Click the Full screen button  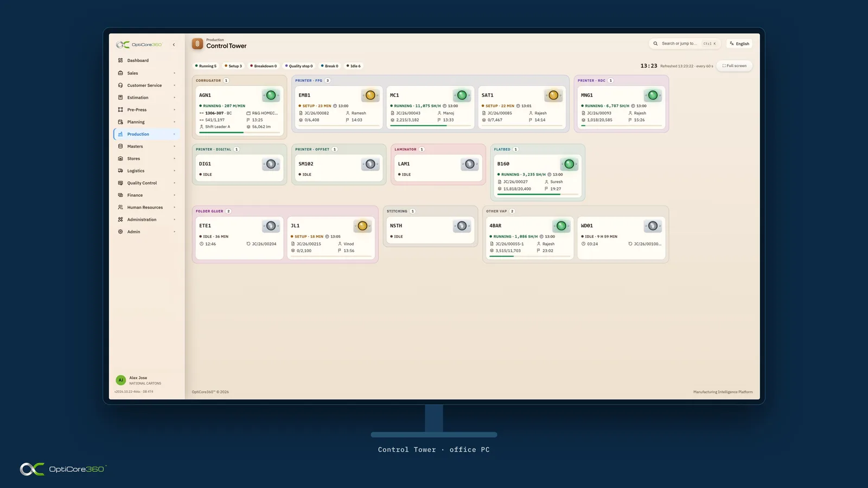coord(735,66)
